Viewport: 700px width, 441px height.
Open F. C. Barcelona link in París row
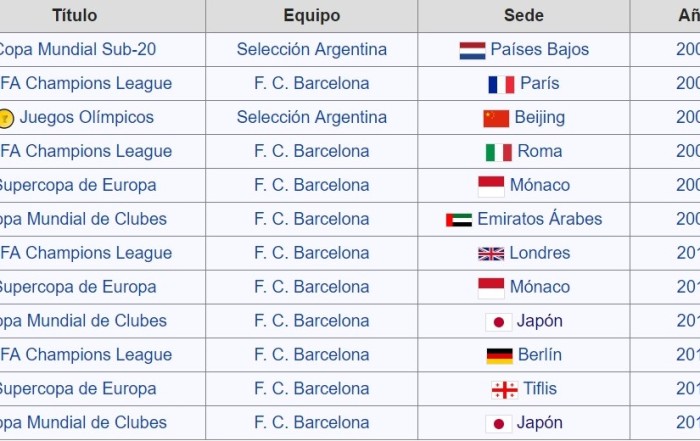[x=312, y=83]
